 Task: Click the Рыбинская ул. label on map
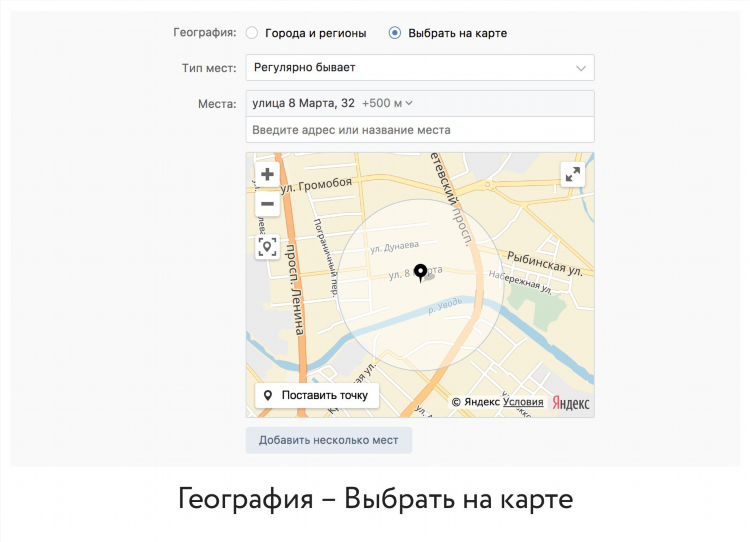click(545, 264)
